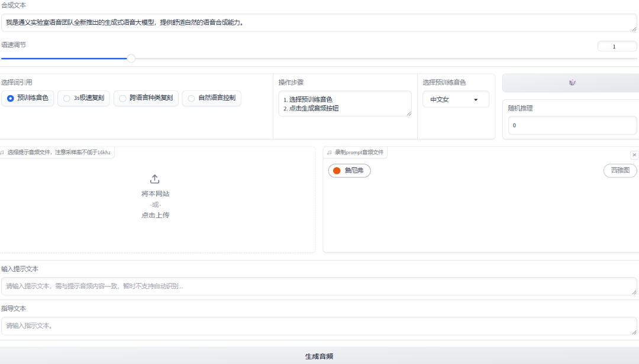Select the 西雅图 chip
Screen dimensions: 639x364
619,170
